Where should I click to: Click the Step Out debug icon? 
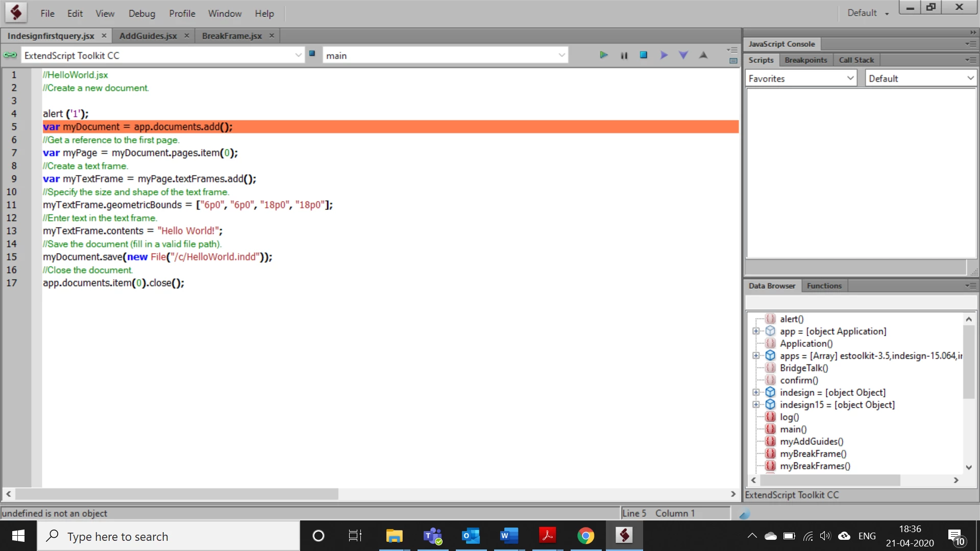pyautogui.click(x=703, y=55)
